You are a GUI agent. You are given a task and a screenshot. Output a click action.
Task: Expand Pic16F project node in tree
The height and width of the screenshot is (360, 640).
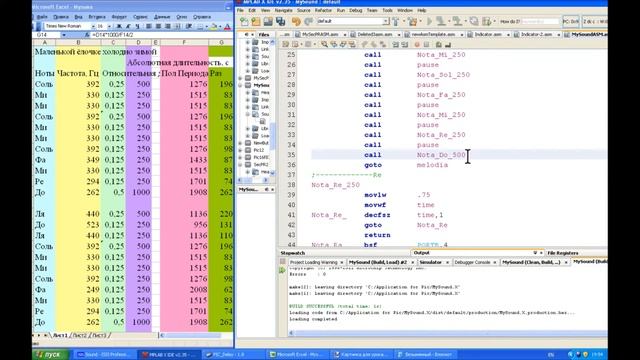pos(240,157)
